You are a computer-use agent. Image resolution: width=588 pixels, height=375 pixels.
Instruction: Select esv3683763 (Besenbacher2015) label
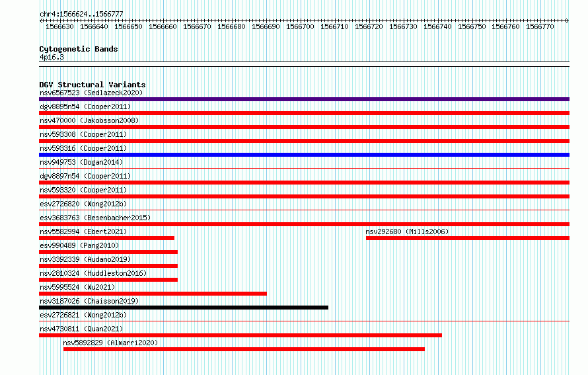(95, 218)
